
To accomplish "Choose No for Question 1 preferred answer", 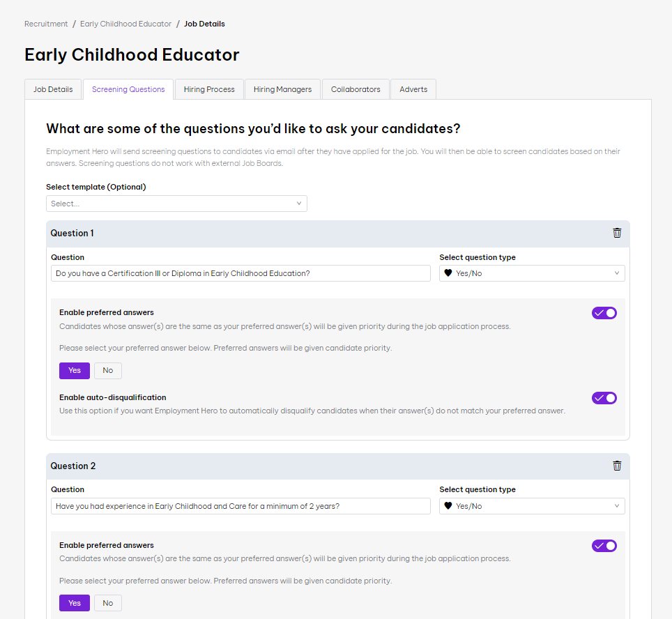I will [108, 370].
